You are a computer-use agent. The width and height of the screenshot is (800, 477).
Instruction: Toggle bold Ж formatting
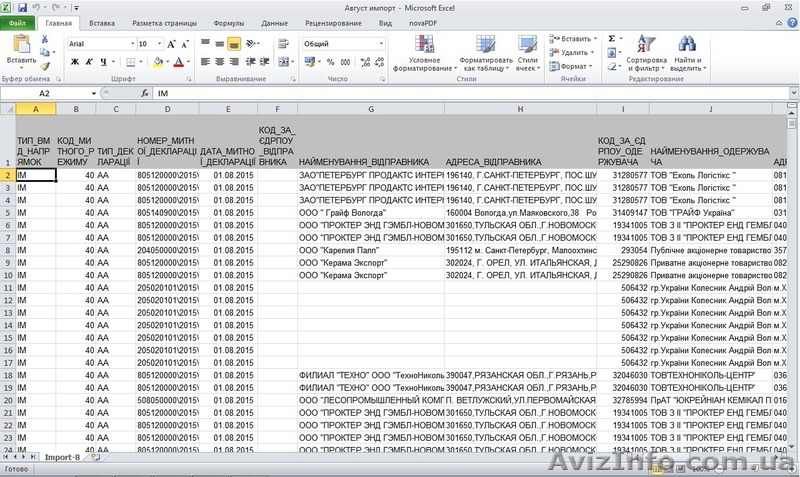[x=75, y=61]
